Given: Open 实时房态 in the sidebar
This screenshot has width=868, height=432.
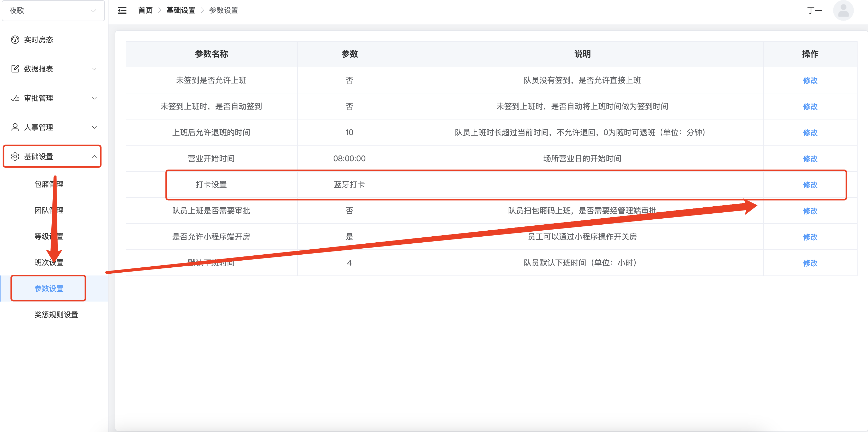Looking at the screenshot, I should [38, 40].
